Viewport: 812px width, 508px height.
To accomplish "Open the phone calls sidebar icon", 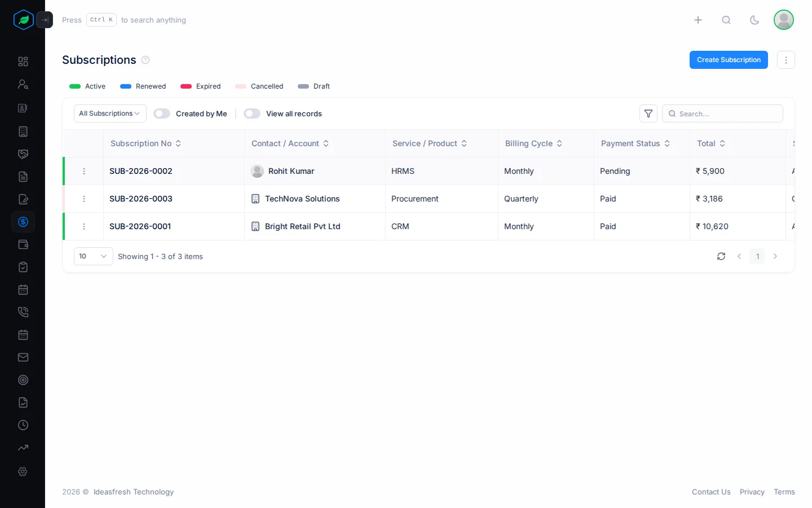I will pos(23,312).
